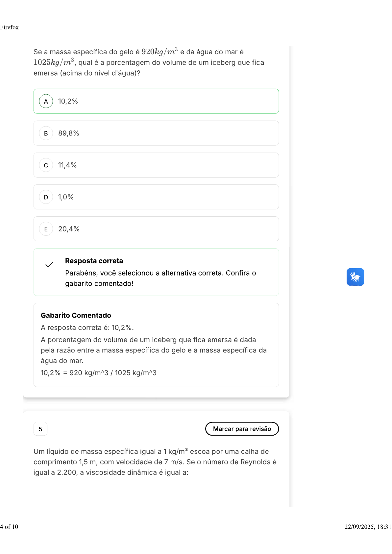
Task: Open the VLibras sign-language accessibility widget
Action: point(355,277)
